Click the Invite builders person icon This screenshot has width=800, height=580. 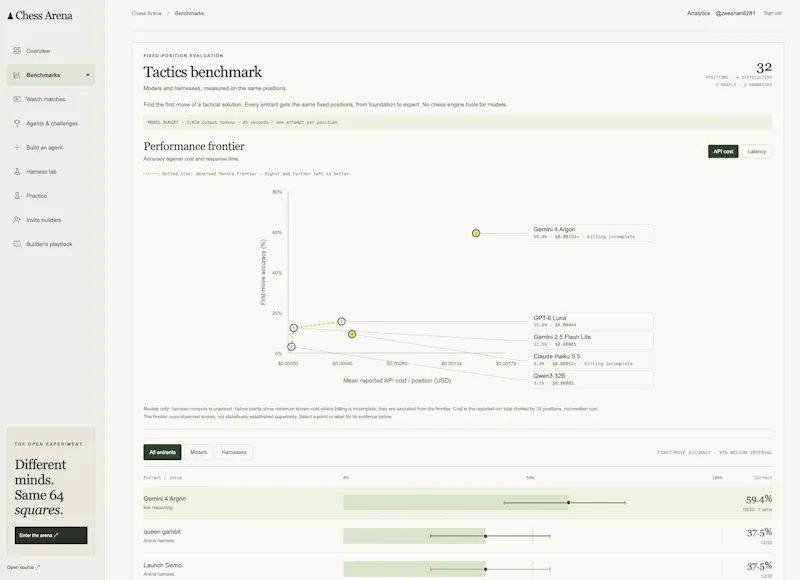coord(17,219)
